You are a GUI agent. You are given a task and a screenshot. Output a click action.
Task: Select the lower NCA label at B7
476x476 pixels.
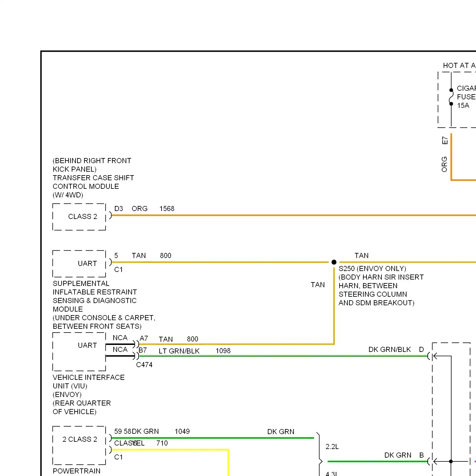pos(120,350)
